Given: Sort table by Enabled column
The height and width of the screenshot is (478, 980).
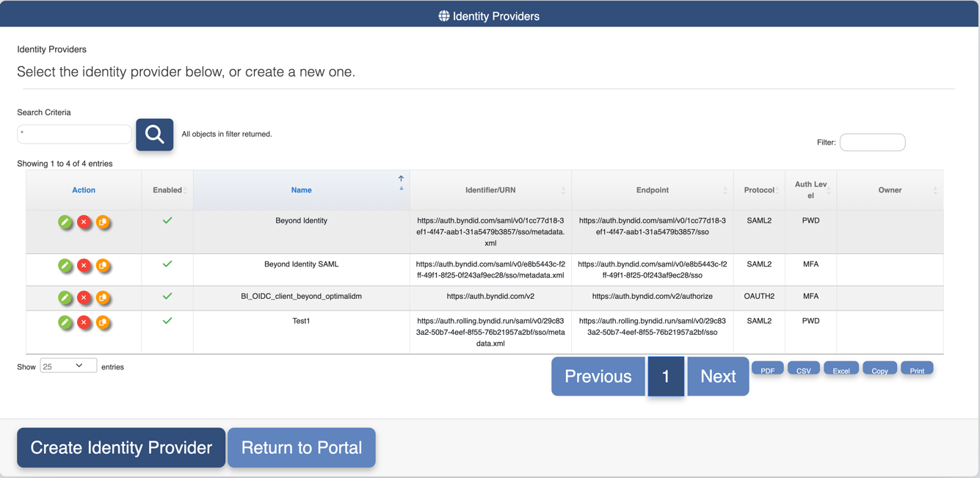Looking at the screenshot, I should click(167, 190).
